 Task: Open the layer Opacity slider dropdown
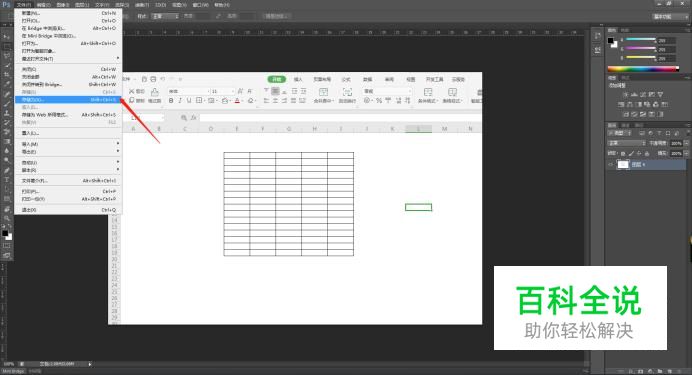click(686, 143)
